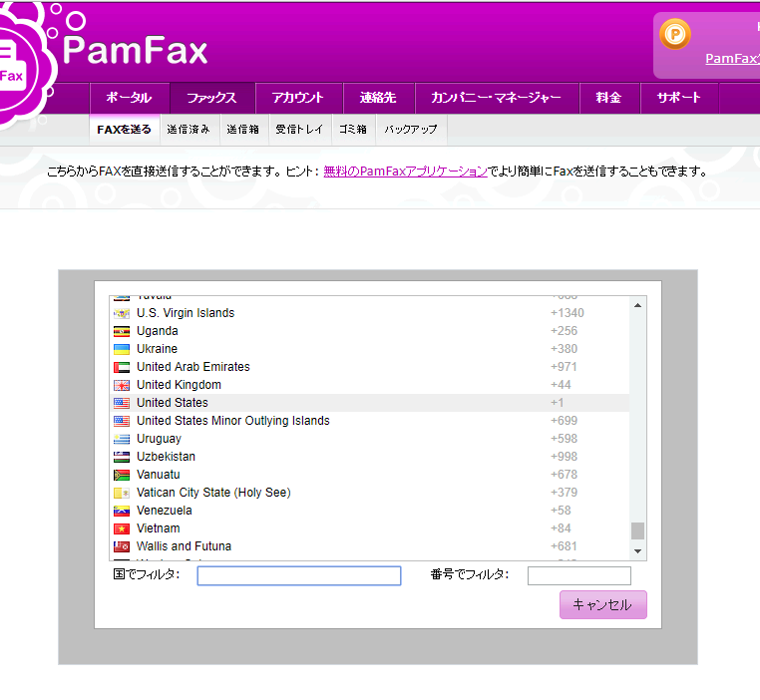The width and height of the screenshot is (760, 700).
Task: Select United Arab Emirates entry
Action: tap(193, 367)
